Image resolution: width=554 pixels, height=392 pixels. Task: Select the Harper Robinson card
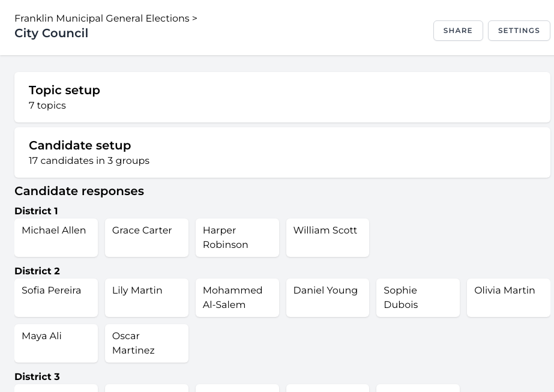coord(237,238)
